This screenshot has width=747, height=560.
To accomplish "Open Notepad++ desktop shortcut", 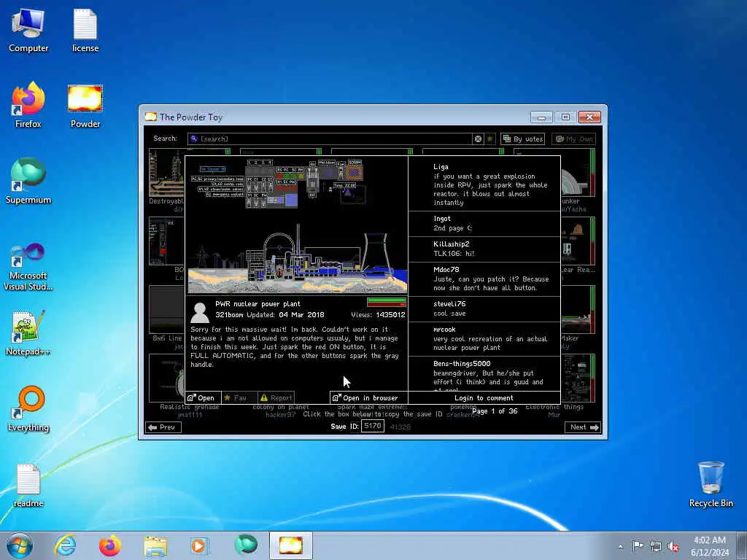I will 28,333.
